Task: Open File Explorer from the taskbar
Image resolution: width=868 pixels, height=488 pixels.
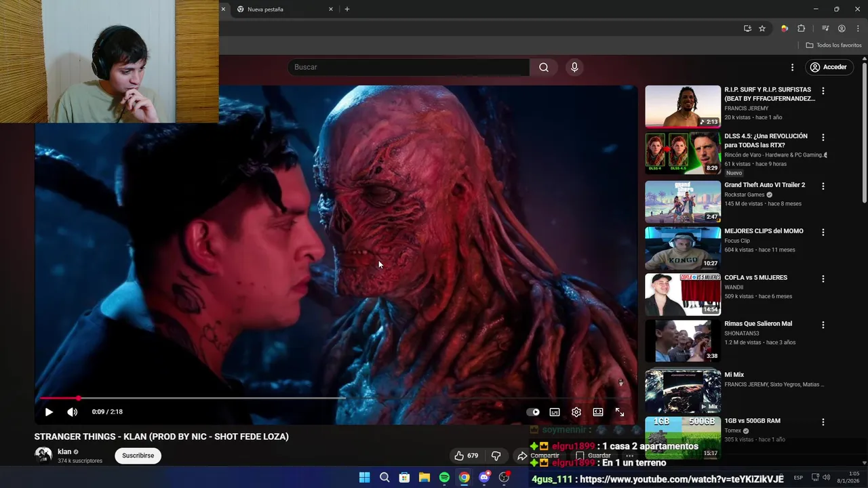Action: [x=425, y=477]
